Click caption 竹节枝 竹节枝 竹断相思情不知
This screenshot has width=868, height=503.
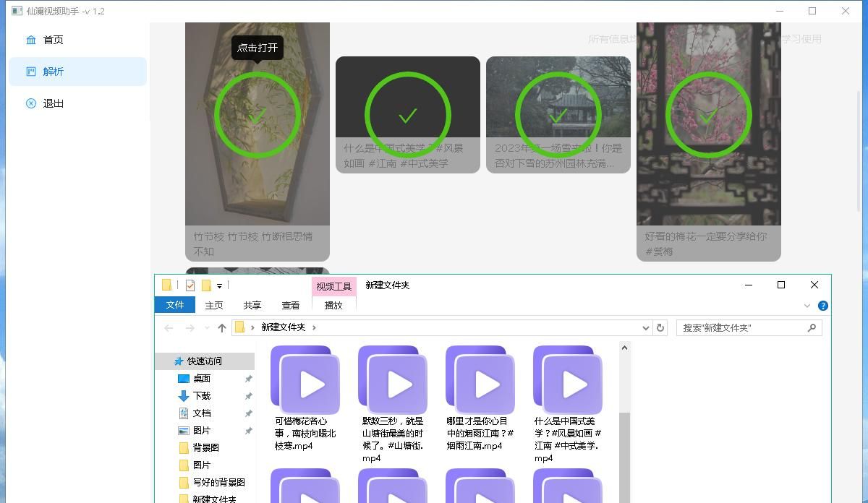tap(253, 244)
